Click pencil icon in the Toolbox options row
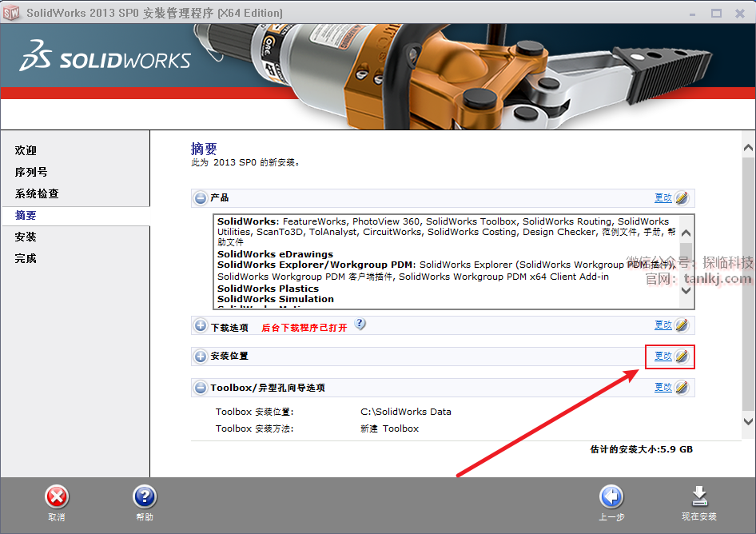Viewport: 756px width, 534px height. (x=682, y=388)
